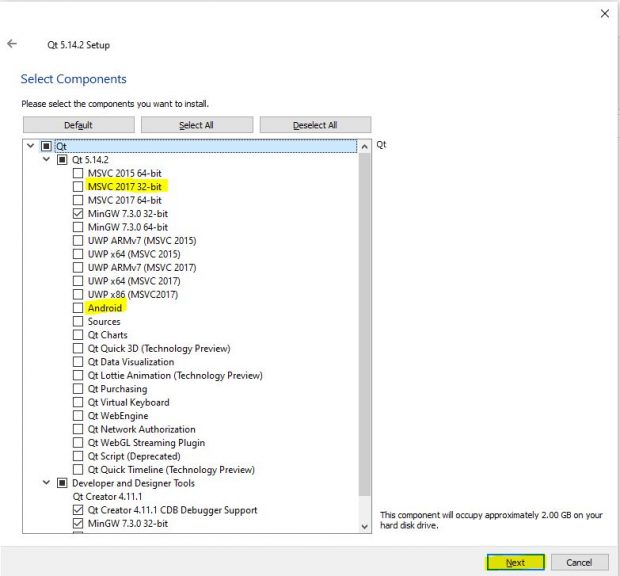Image resolution: width=620 pixels, height=576 pixels.
Task: Check the Android component box
Action: [78, 308]
